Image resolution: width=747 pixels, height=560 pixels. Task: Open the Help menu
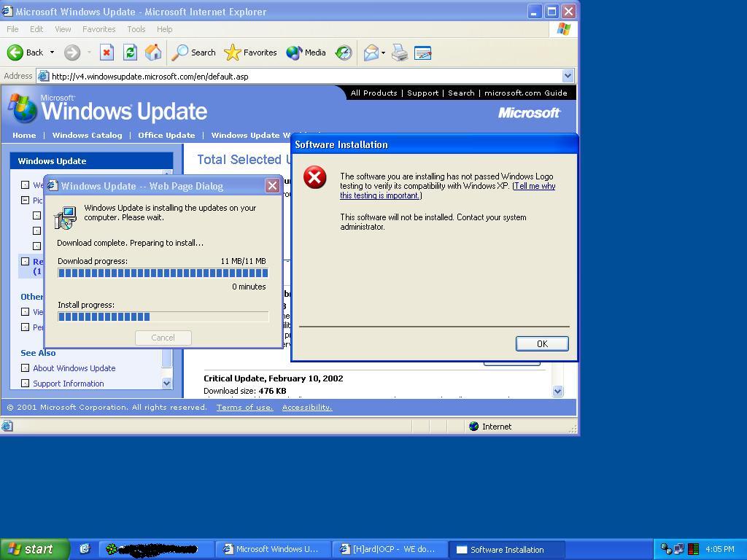point(165,29)
